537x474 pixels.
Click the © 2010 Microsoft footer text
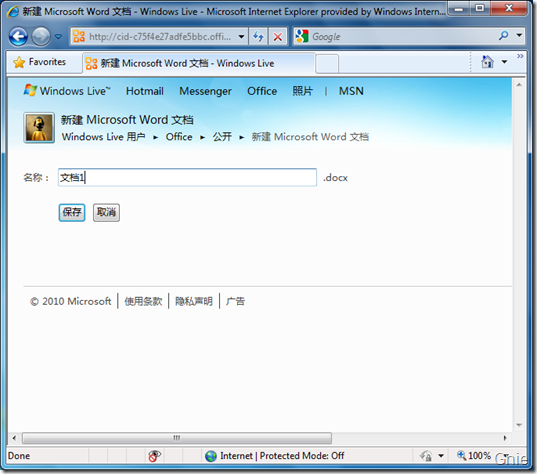71,301
